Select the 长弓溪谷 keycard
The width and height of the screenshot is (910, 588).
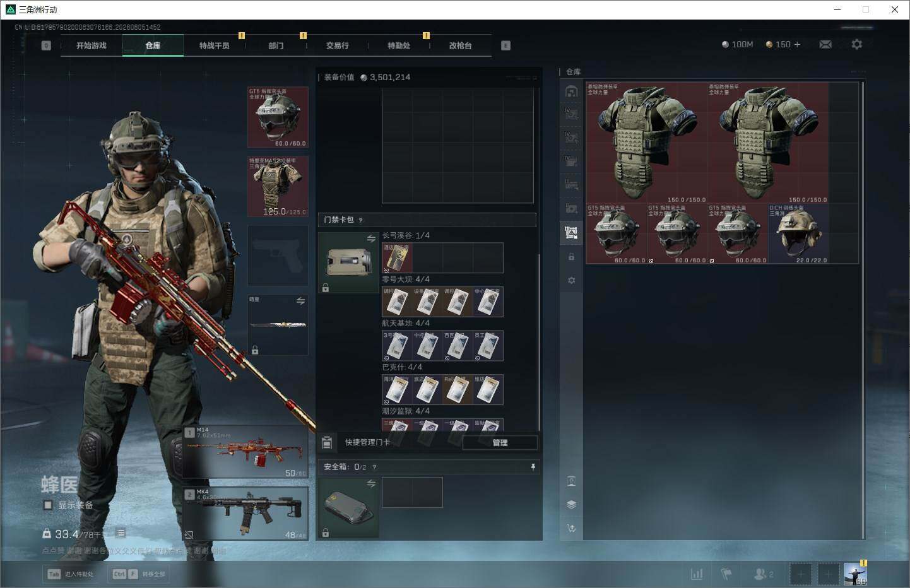tap(397, 258)
